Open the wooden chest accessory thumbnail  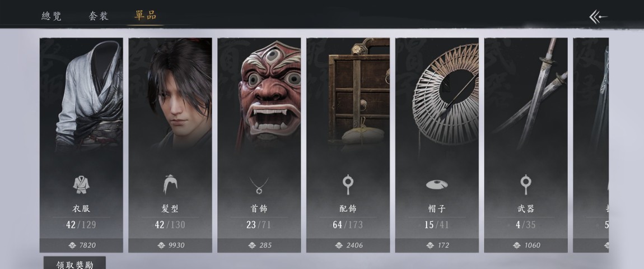pyautogui.click(x=358, y=91)
